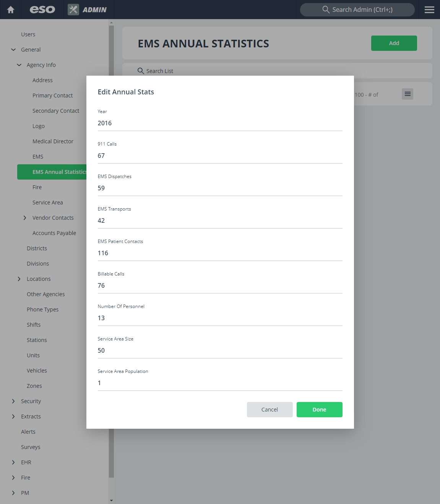The height and width of the screenshot is (504, 440).
Task: Select Stations in the sidebar
Action: pyautogui.click(x=37, y=340)
